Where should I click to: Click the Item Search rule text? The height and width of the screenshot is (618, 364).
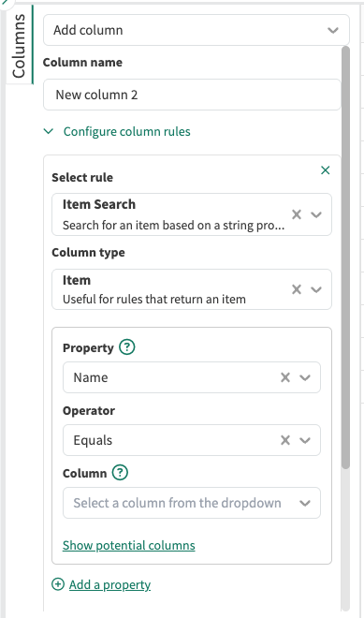pyautogui.click(x=99, y=204)
